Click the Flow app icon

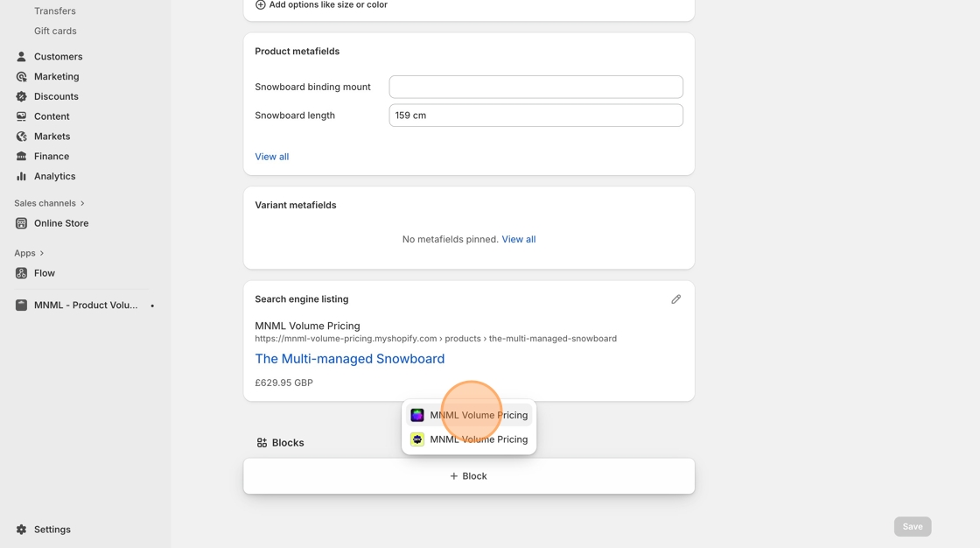tap(21, 273)
